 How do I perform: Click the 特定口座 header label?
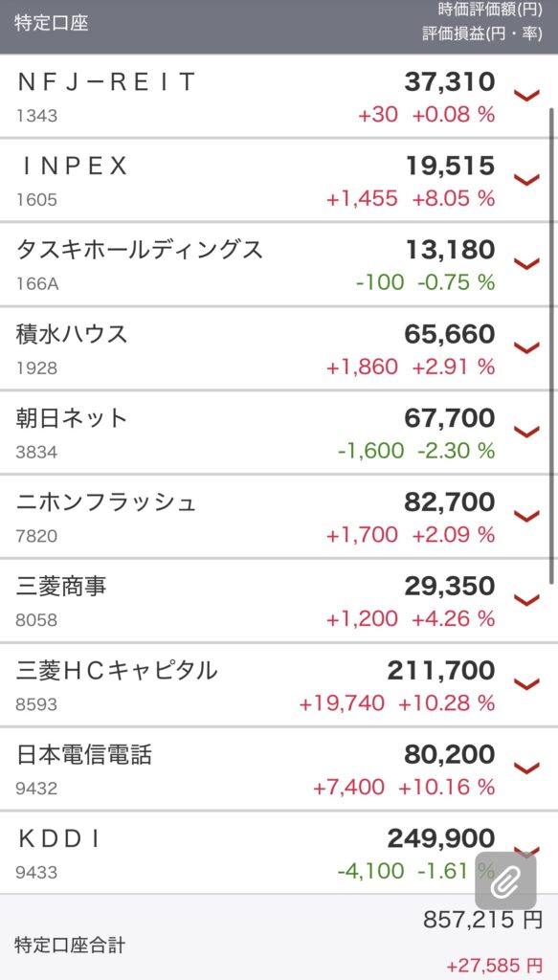point(52,23)
